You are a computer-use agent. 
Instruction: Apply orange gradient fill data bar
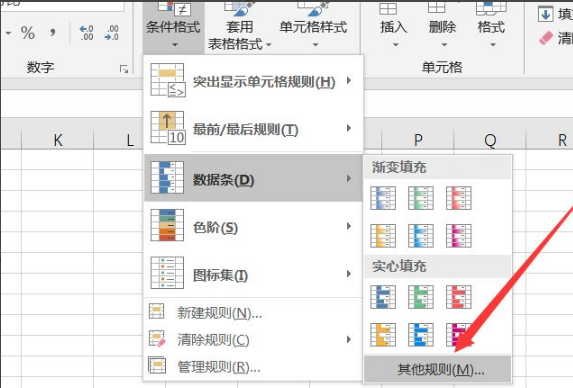coord(383,236)
